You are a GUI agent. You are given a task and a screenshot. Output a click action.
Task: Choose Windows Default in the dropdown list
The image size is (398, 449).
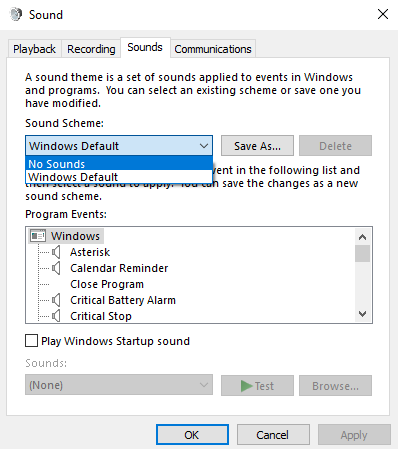119,177
